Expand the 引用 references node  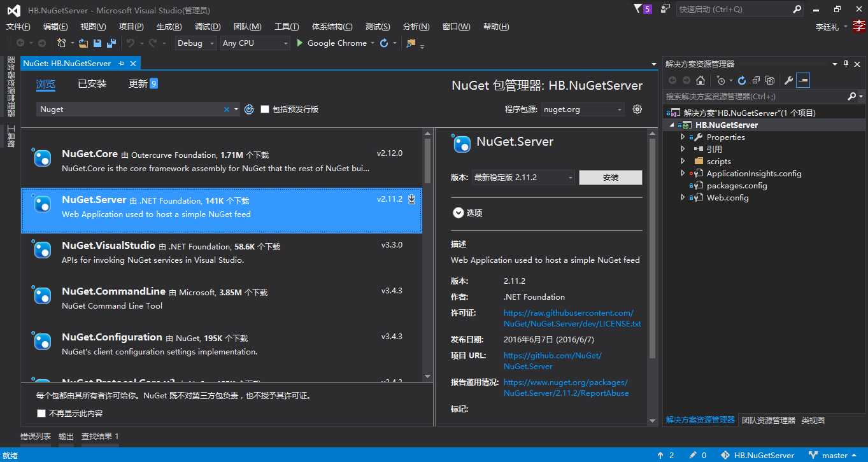[x=683, y=149]
